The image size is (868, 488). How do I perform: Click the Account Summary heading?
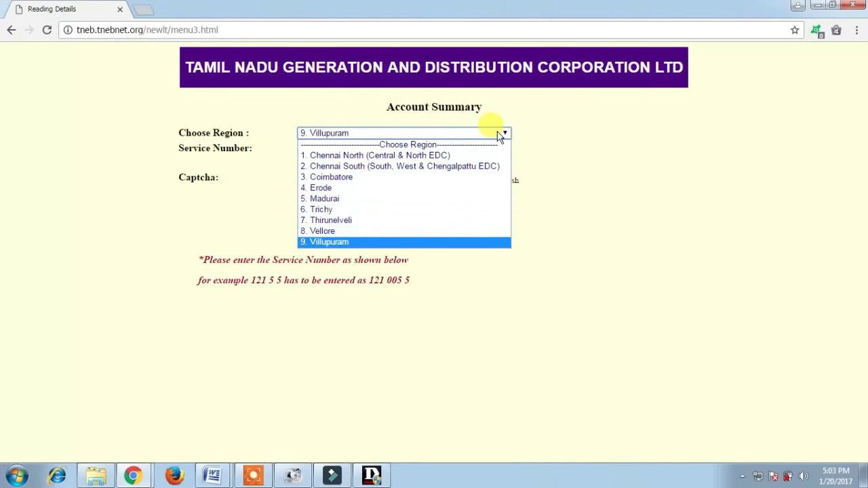(434, 107)
